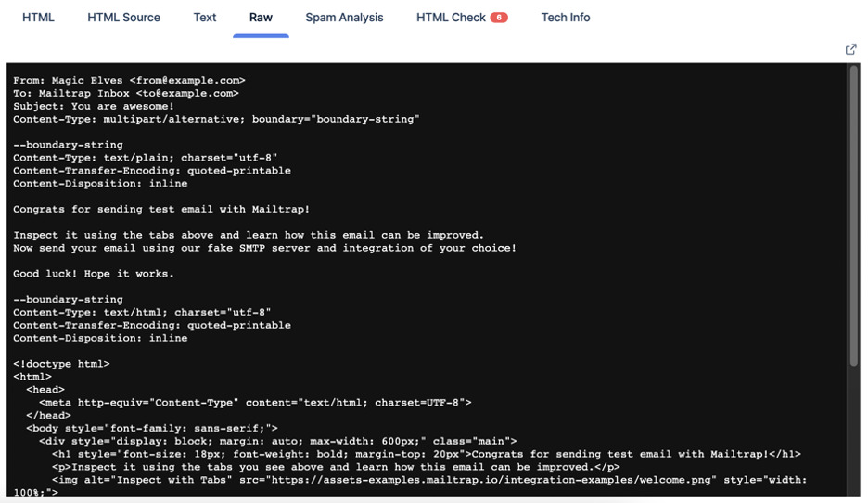Screen dimensions: 868x503
Task: Select the Raw tab
Action: point(261,18)
